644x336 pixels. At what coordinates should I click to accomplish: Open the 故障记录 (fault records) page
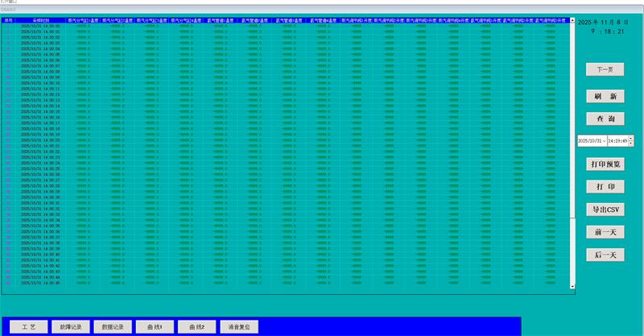point(70,328)
